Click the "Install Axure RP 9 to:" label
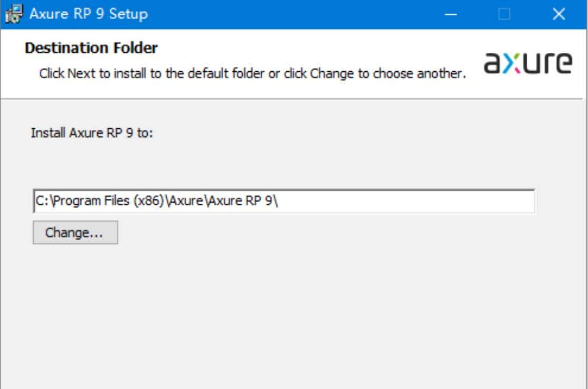 point(92,132)
